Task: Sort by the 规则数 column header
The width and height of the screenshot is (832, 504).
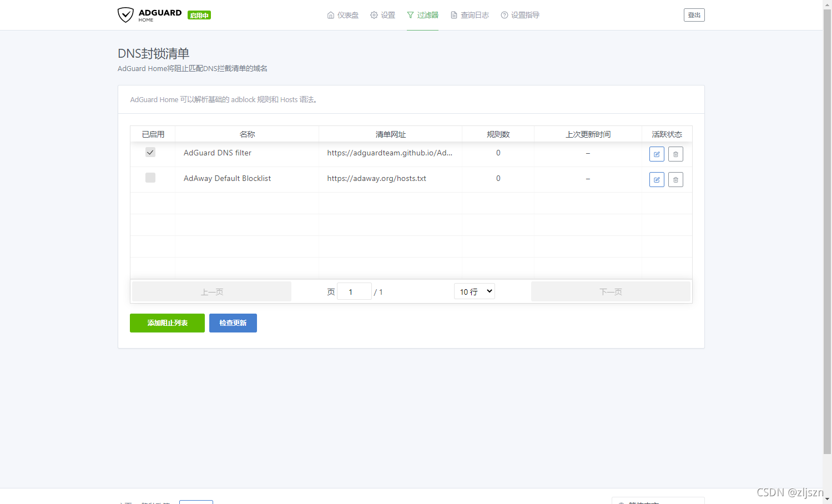Action: coord(498,134)
